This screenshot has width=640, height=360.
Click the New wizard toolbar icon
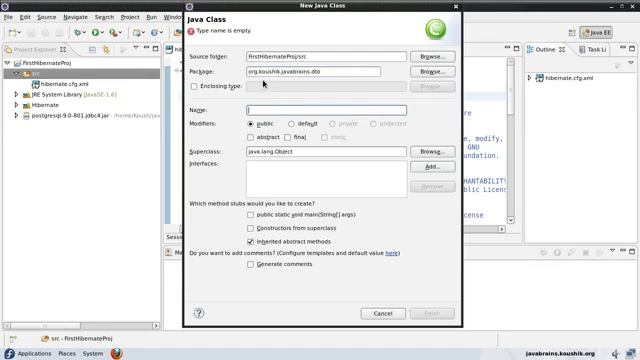[13, 33]
